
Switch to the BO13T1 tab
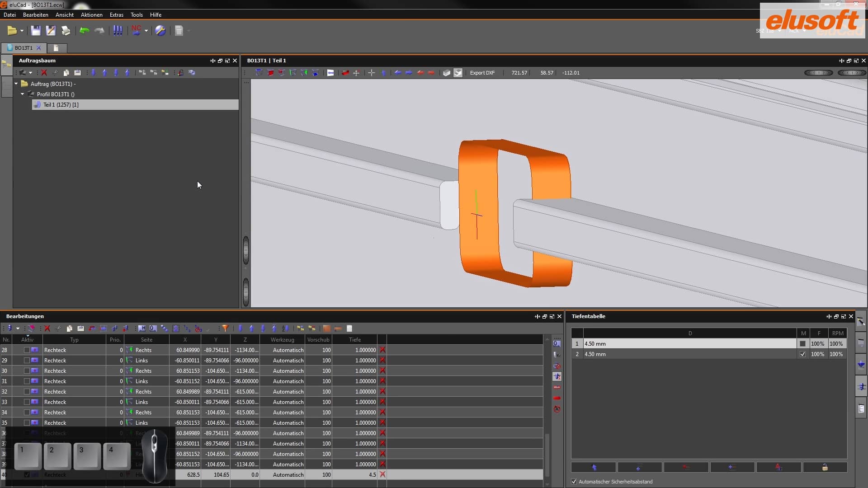point(24,48)
